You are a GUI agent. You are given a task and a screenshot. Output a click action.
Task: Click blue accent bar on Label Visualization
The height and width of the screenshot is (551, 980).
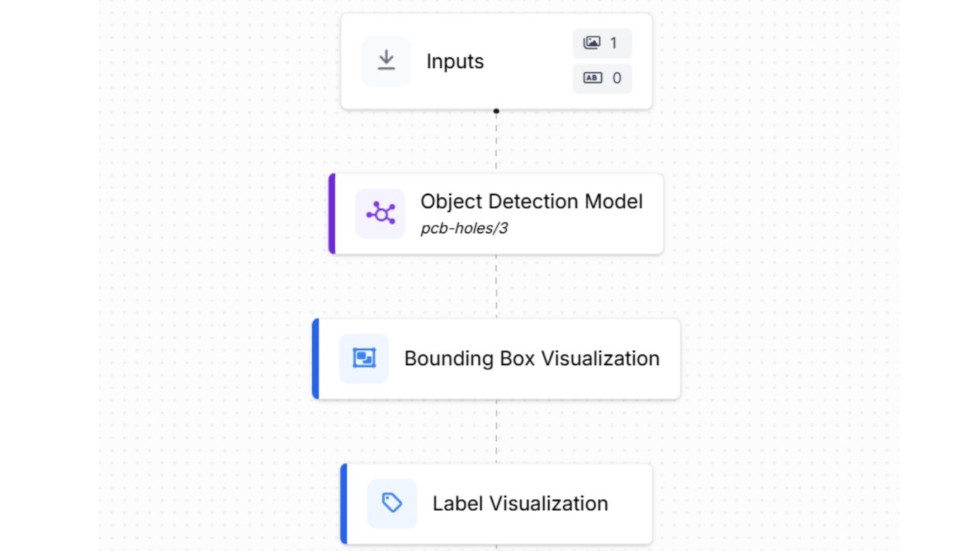(x=344, y=504)
